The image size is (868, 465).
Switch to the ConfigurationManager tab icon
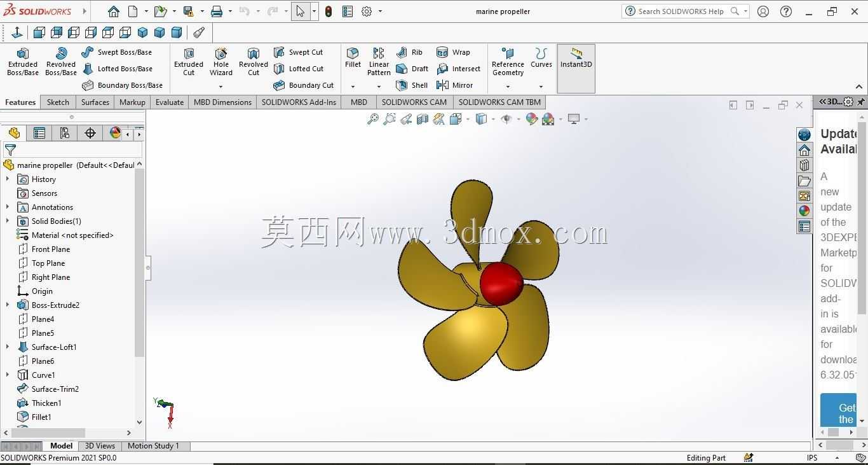pos(64,133)
